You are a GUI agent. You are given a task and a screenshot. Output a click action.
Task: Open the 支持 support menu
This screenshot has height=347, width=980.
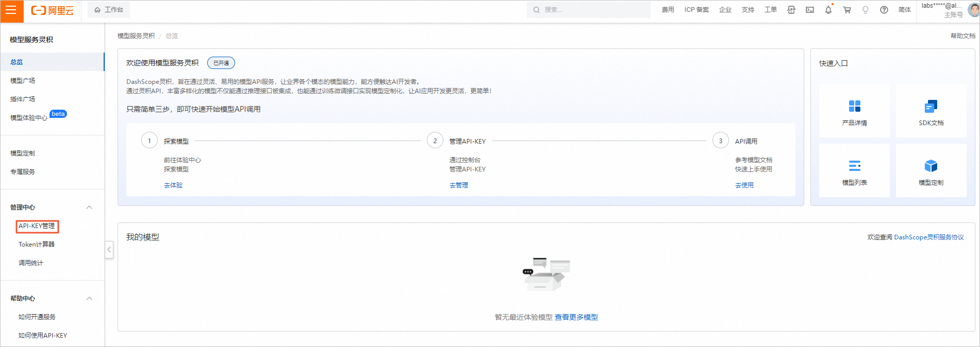[x=748, y=10]
